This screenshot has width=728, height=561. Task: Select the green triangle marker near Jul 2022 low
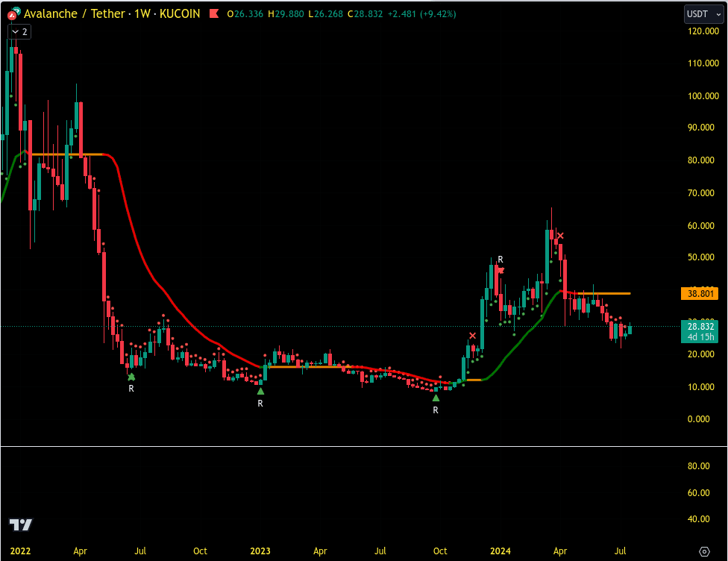[x=131, y=377]
